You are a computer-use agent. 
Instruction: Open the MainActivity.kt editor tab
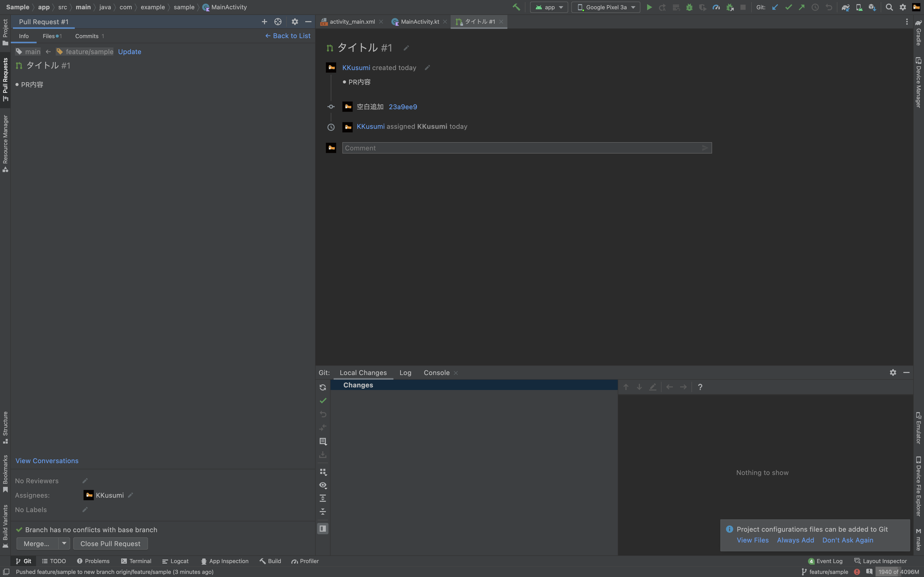(x=419, y=22)
